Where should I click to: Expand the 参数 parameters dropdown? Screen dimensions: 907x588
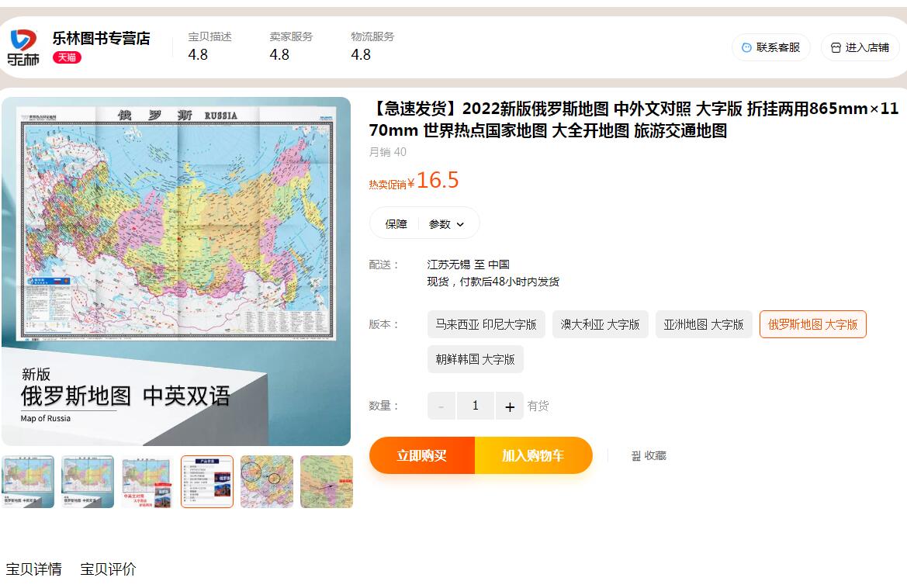point(447,224)
